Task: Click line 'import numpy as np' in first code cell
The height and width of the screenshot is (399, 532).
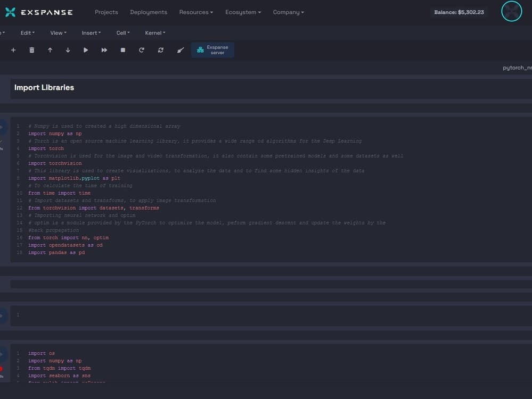Action: click(55, 134)
